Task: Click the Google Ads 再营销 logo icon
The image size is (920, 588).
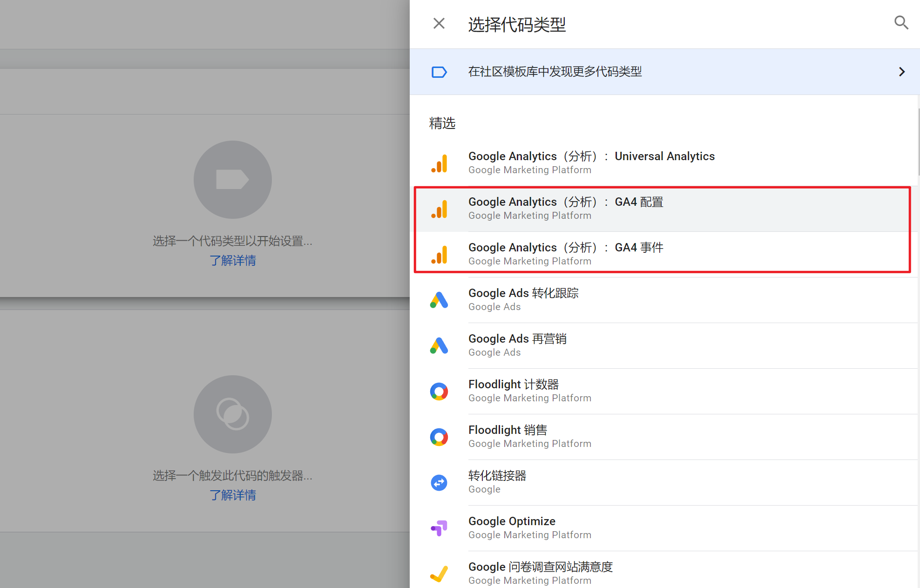Action: coord(439,345)
